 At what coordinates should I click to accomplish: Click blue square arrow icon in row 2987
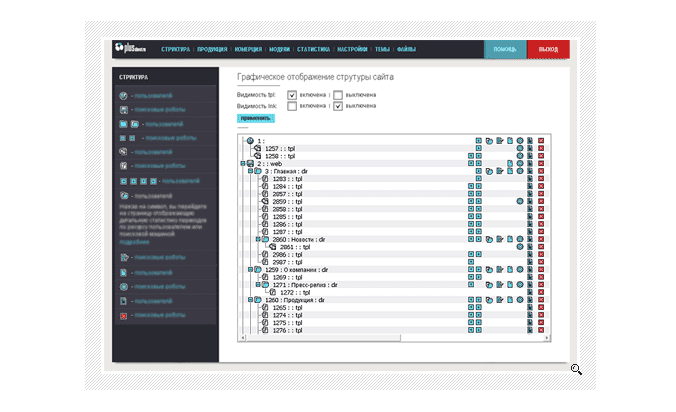(471, 262)
